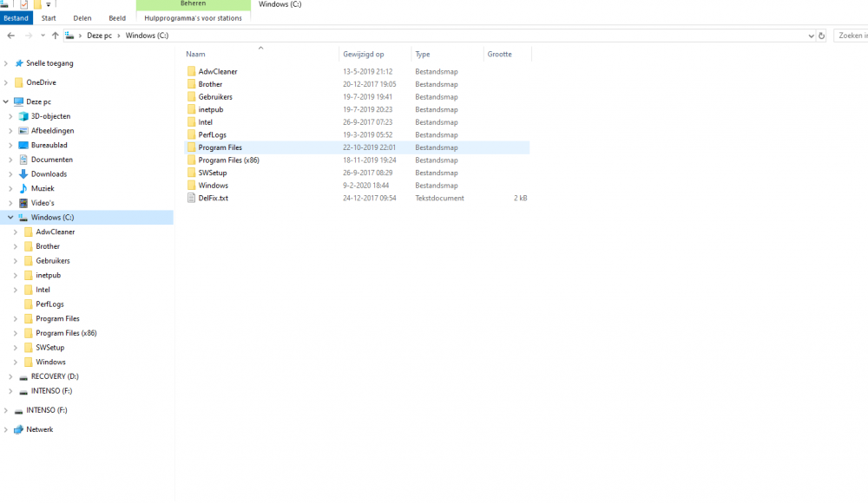Click the Netwerk icon in sidebar
The height and width of the screenshot is (503, 868).
click(19, 429)
